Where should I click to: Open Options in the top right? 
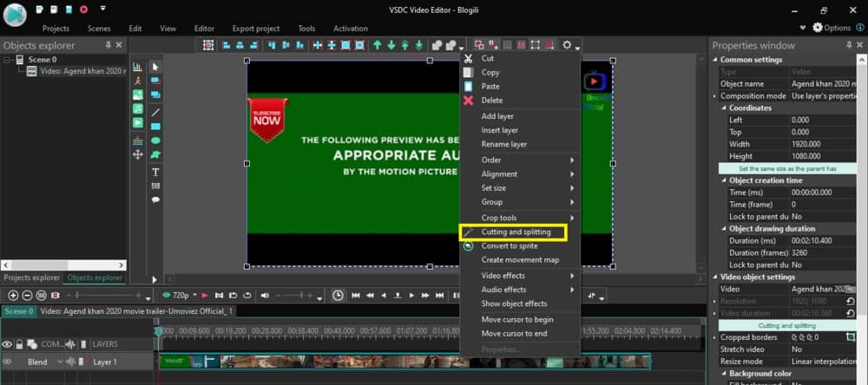tap(832, 28)
